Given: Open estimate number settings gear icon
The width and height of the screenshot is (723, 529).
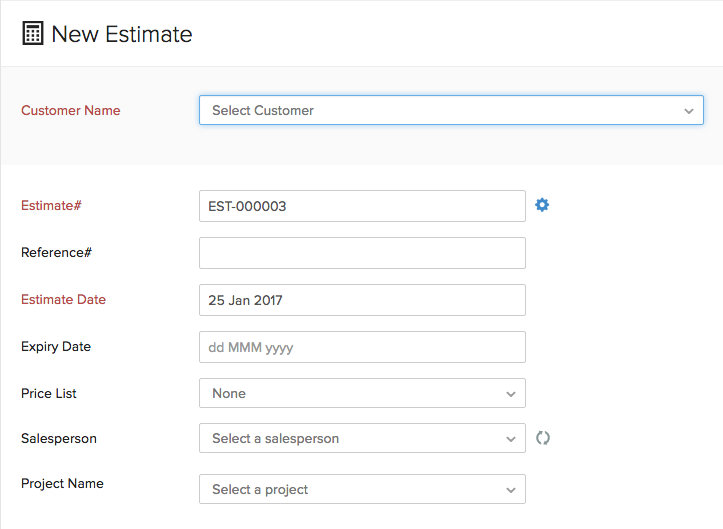Looking at the screenshot, I should [542, 205].
